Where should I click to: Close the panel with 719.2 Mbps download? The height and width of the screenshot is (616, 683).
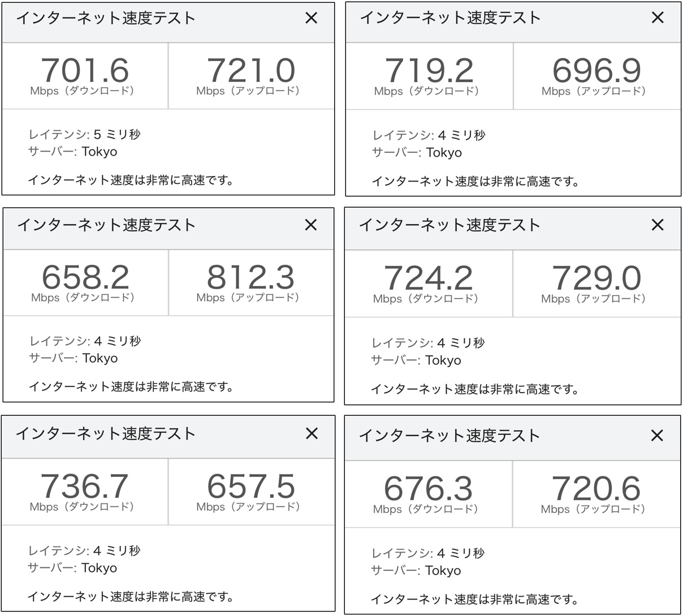658,18
